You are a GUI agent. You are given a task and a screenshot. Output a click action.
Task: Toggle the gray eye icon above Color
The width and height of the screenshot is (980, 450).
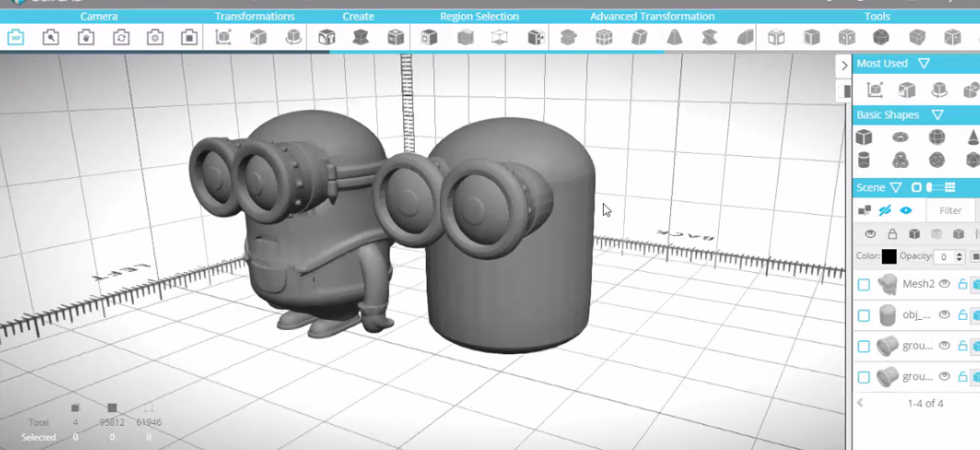[x=871, y=233]
